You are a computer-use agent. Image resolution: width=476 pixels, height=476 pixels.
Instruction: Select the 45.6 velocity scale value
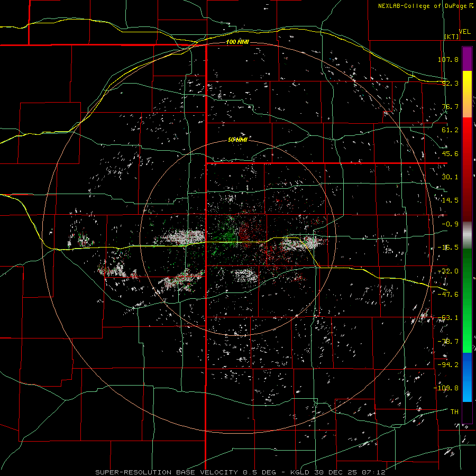point(450,153)
